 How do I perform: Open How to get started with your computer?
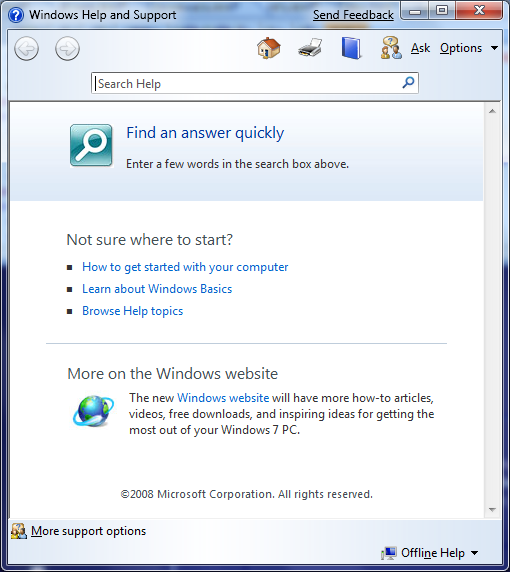[x=185, y=267]
